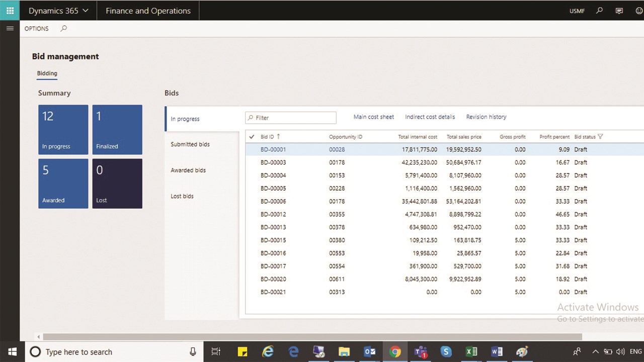Click the search icon next to OPTIONS
This screenshot has height=362, width=644.
[63, 29]
